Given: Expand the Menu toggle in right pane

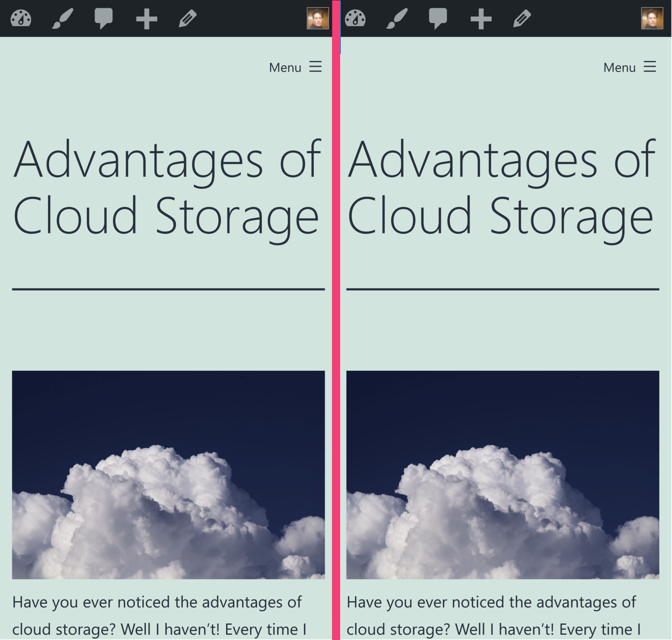Looking at the screenshot, I should click(x=630, y=67).
